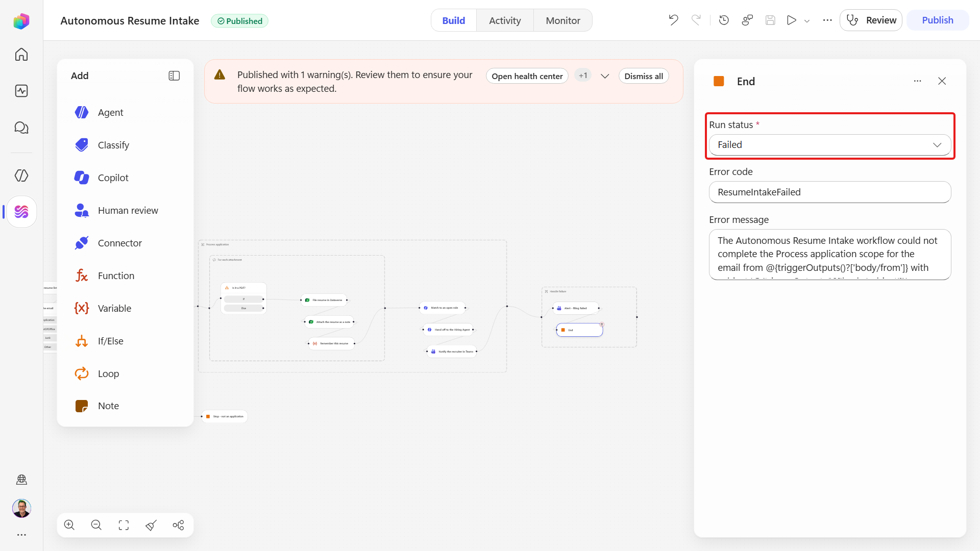Open the toolbar more actions ellipsis

tap(827, 20)
